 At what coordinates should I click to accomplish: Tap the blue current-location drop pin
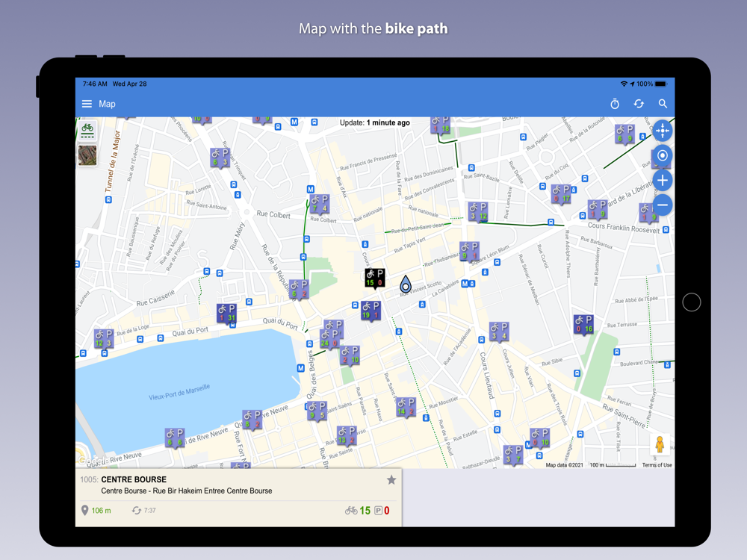point(406,284)
